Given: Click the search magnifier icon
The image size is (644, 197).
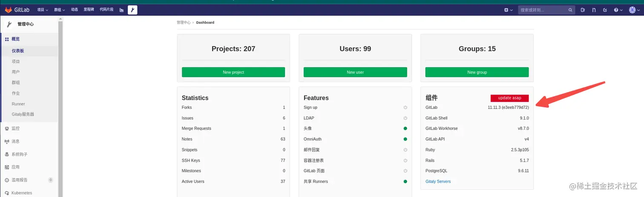Looking at the screenshot, I should 570,10.
